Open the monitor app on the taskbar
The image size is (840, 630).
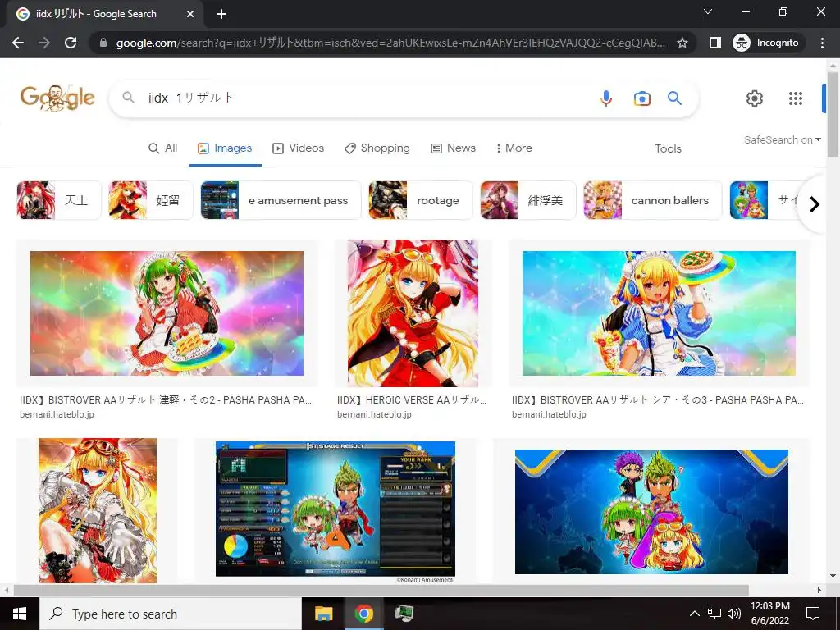(x=404, y=614)
